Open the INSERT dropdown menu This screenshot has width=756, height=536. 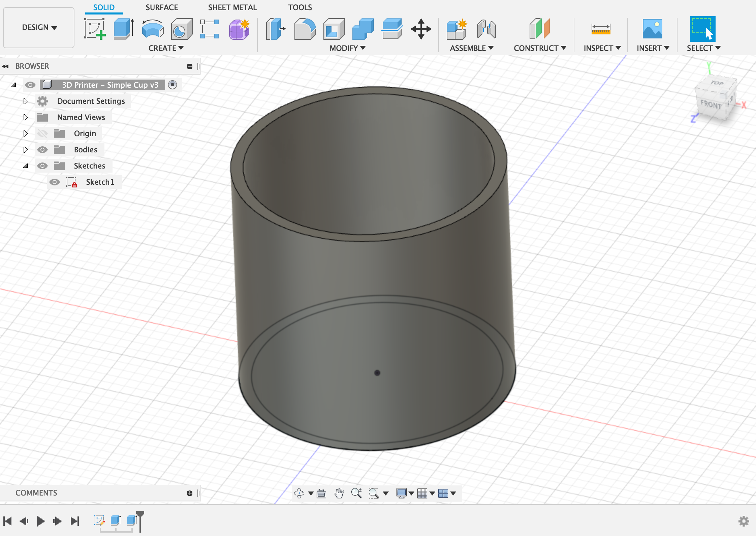tap(653, 48)
